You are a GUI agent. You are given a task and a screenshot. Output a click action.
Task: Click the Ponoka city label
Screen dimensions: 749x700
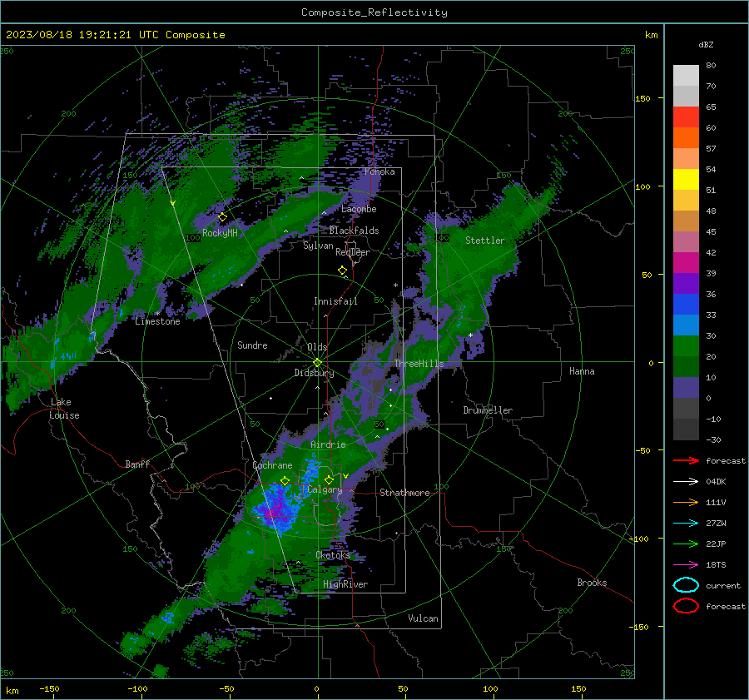(x=379, y=171)
